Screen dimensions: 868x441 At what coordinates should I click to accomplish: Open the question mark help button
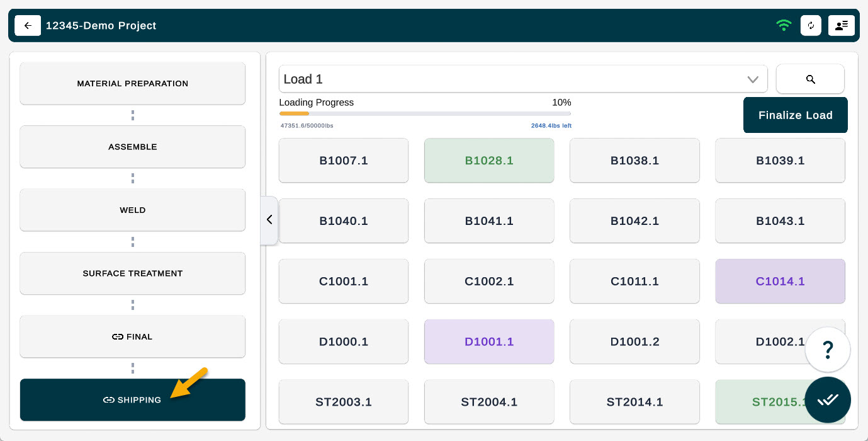pos(828,349)
